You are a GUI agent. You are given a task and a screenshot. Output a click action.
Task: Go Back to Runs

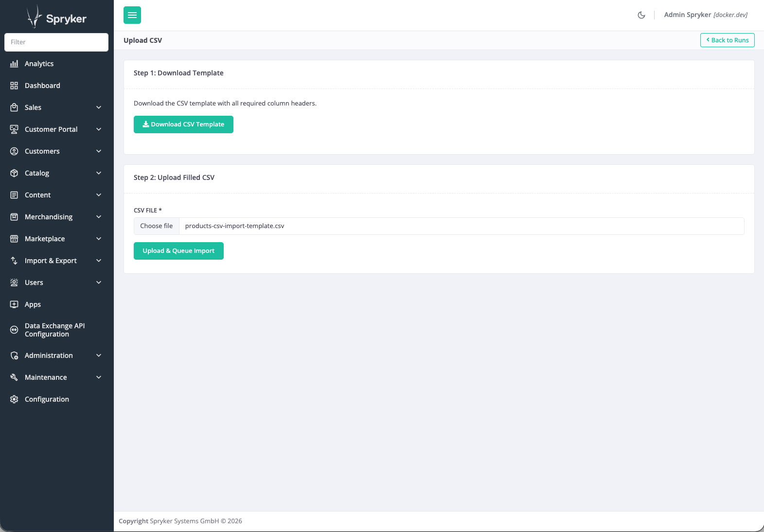click(727, 40)
